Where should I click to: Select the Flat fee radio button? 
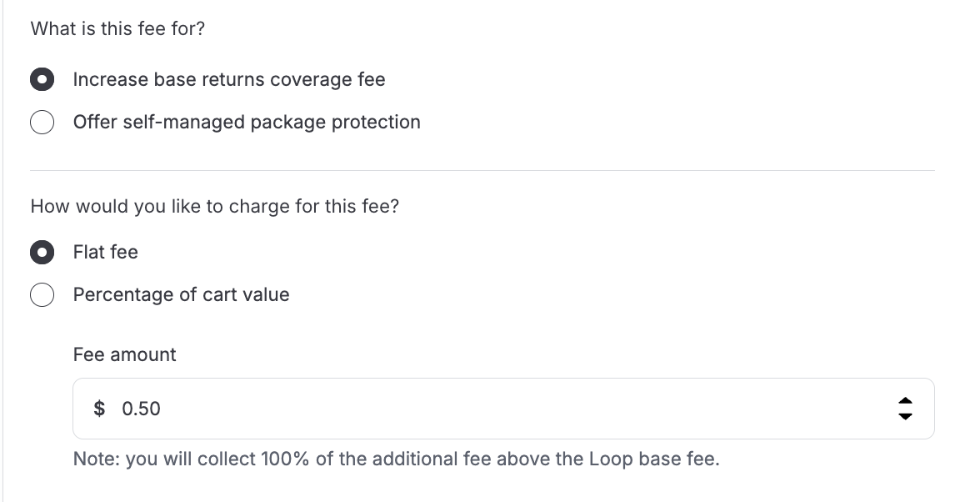point(42,253)
